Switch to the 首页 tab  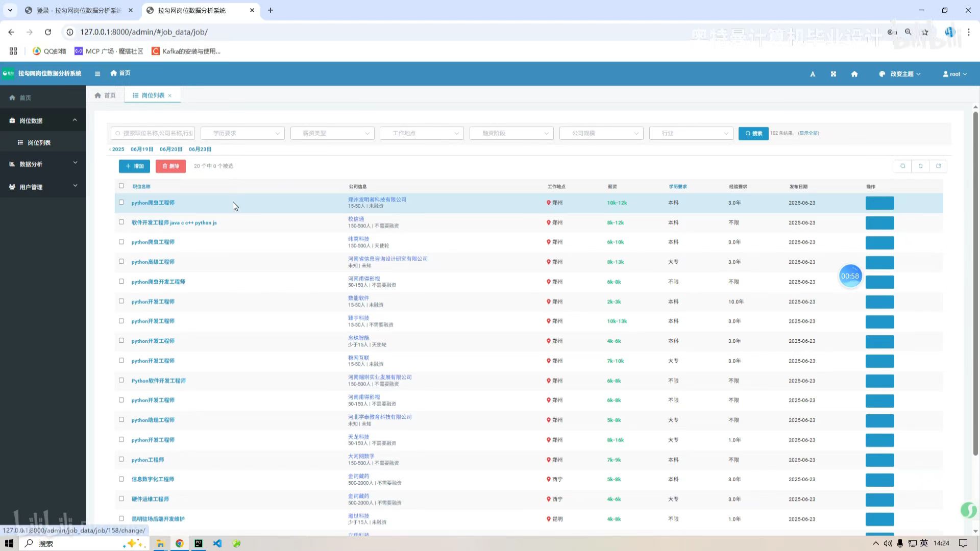point(106,95)
